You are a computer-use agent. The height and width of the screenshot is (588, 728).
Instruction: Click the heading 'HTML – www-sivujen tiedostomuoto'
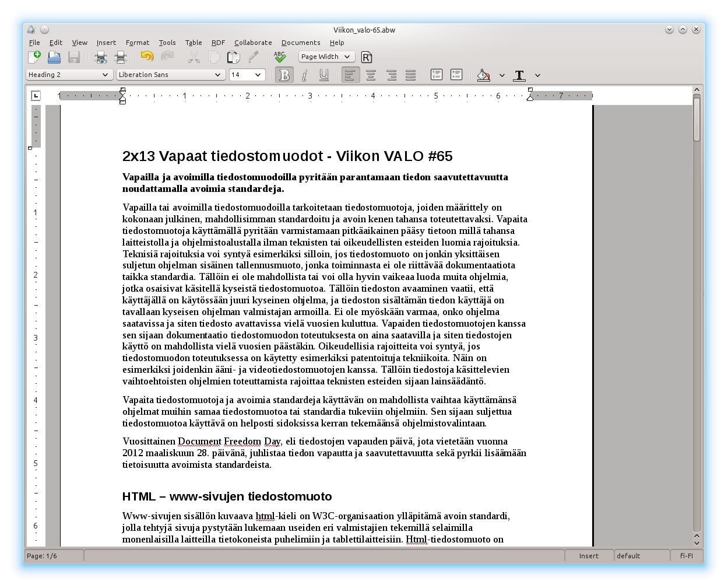click(x=227, y=496)
